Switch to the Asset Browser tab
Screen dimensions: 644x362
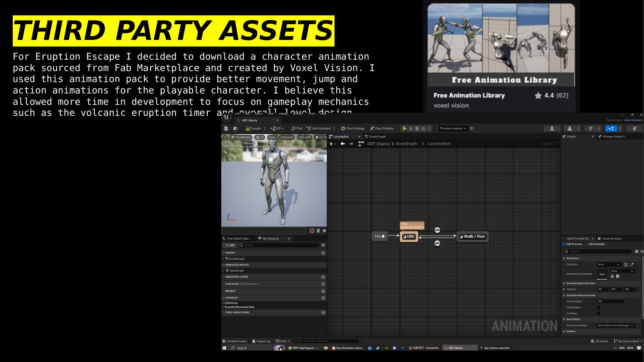(x=610, y=239)
